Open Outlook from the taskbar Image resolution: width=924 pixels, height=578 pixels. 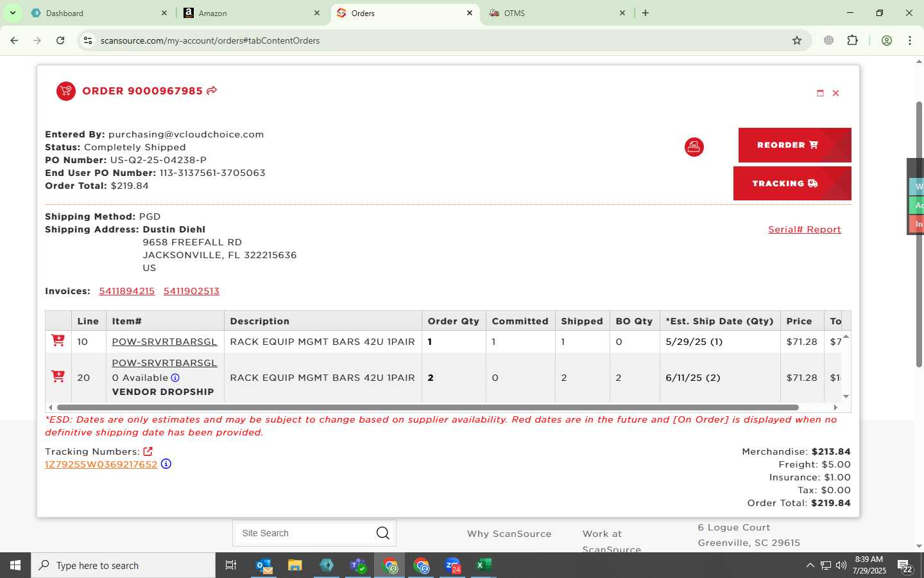click(264, 565)
